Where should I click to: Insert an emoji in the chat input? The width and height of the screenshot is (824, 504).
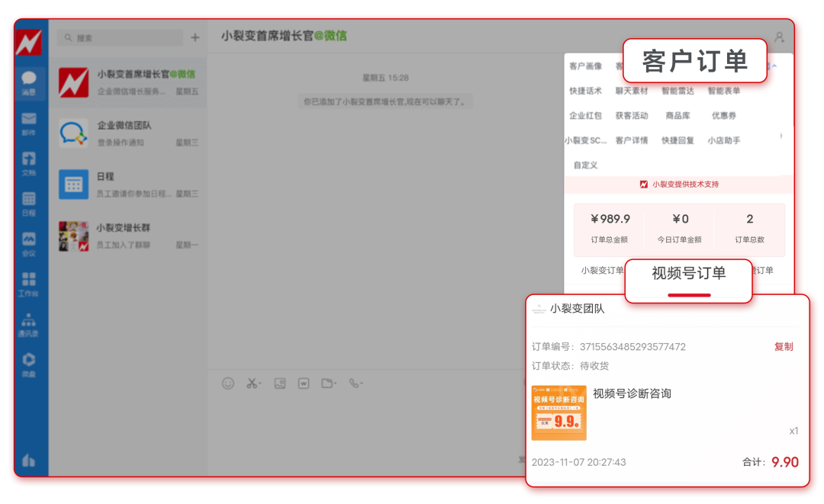pos(228,384)
